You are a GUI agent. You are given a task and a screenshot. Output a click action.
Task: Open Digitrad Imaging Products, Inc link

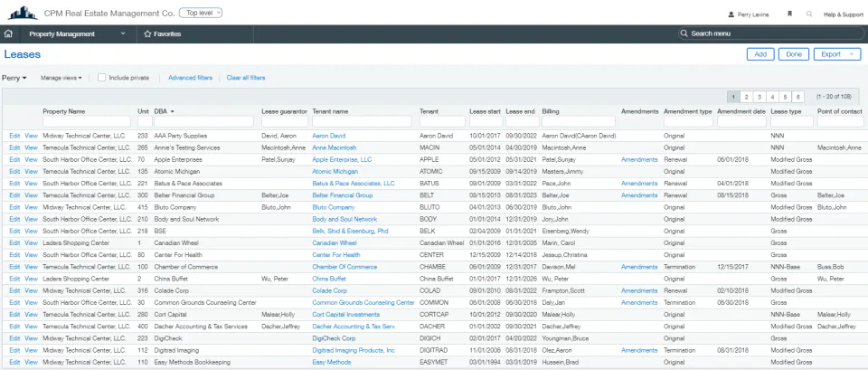(x=354, y=351)
